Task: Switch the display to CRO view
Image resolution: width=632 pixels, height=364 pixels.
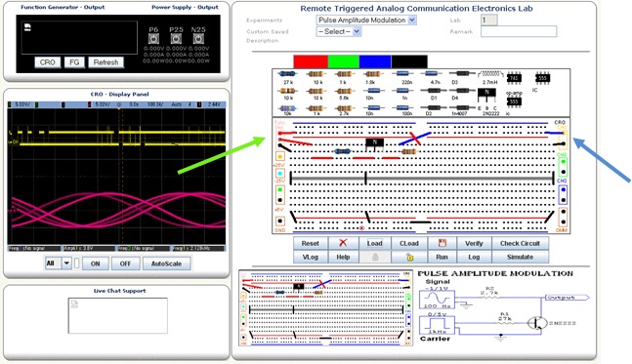Action: [48, 62]
